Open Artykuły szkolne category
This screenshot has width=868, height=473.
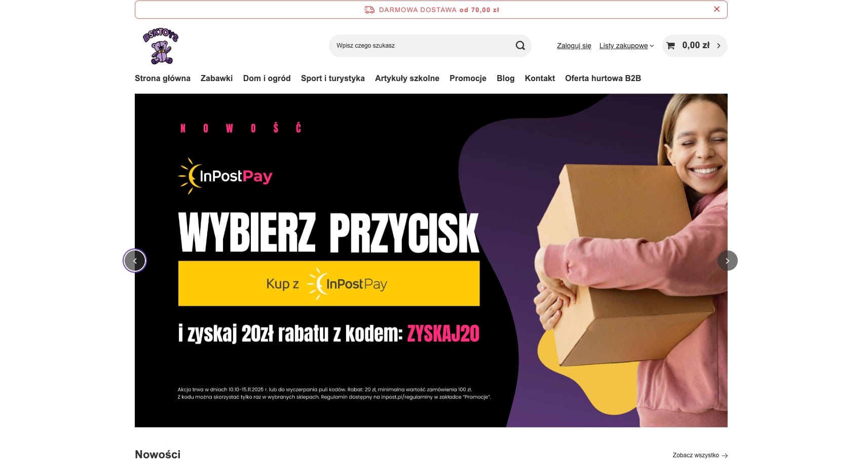tap(407, 78)
